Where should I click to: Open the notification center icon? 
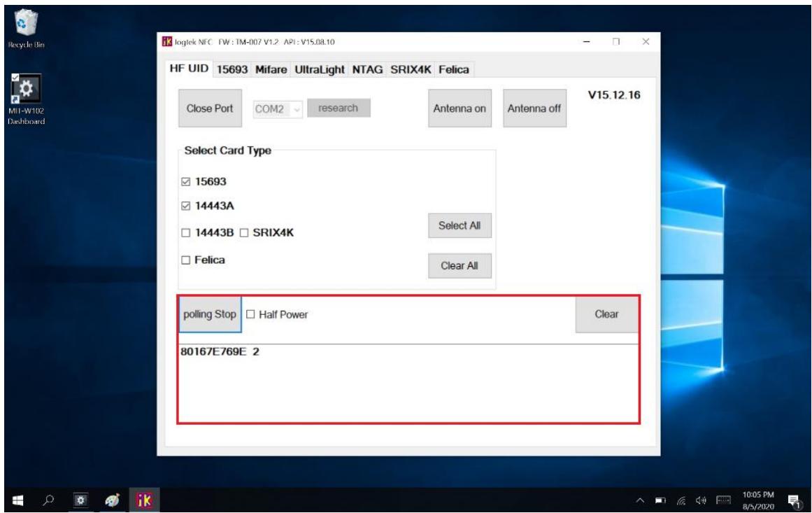click(793, 498)
